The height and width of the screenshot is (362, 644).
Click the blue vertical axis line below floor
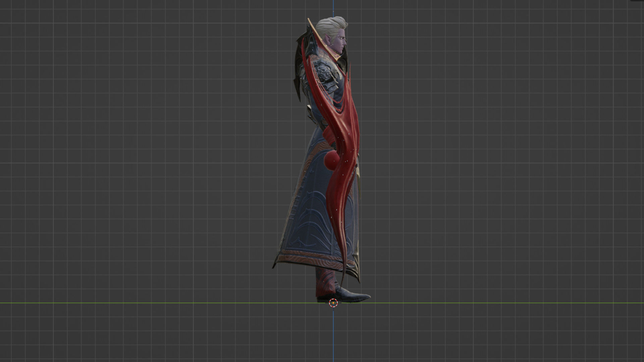coord(333,335)
